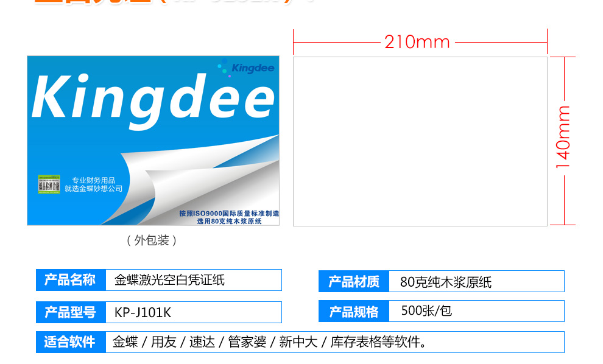Image resolution: width=603 pixels, height=364 pixels.
Task: Click the 80克纯木浆原纸 material field
Action: (477, 281)
